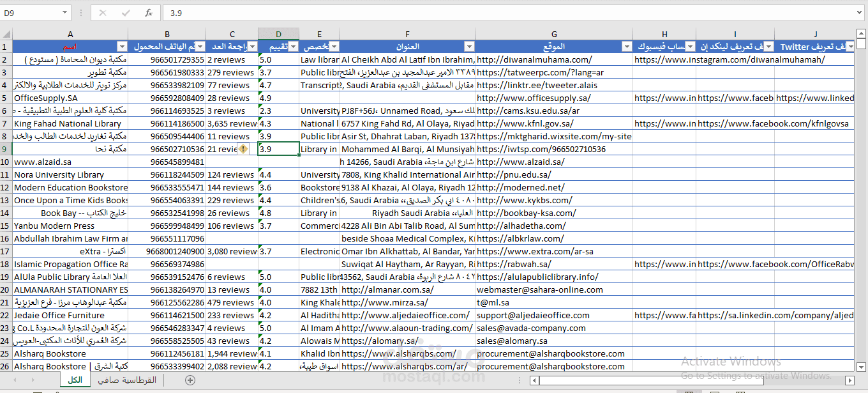The height and width of the screenshot is (393, 868).
Task: Click the Enter checkmark icon
Action: pos(126,13)
